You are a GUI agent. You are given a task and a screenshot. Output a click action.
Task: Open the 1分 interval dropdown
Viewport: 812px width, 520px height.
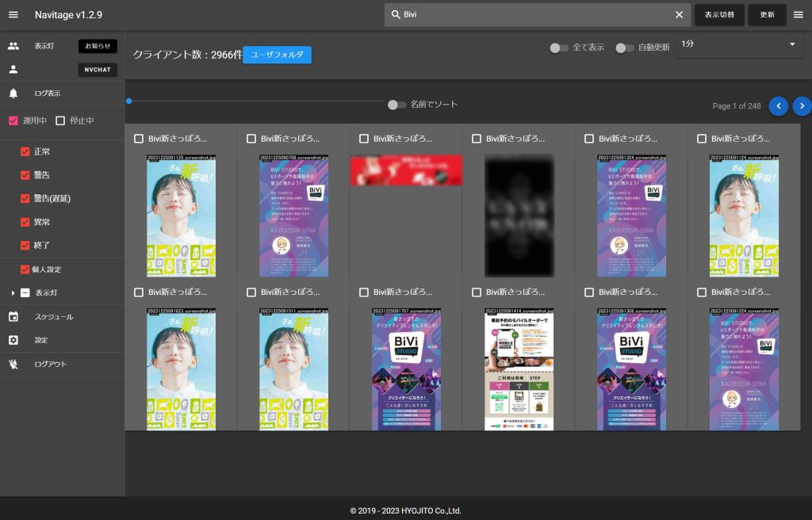pyautogui.click(x=740, y=44)
